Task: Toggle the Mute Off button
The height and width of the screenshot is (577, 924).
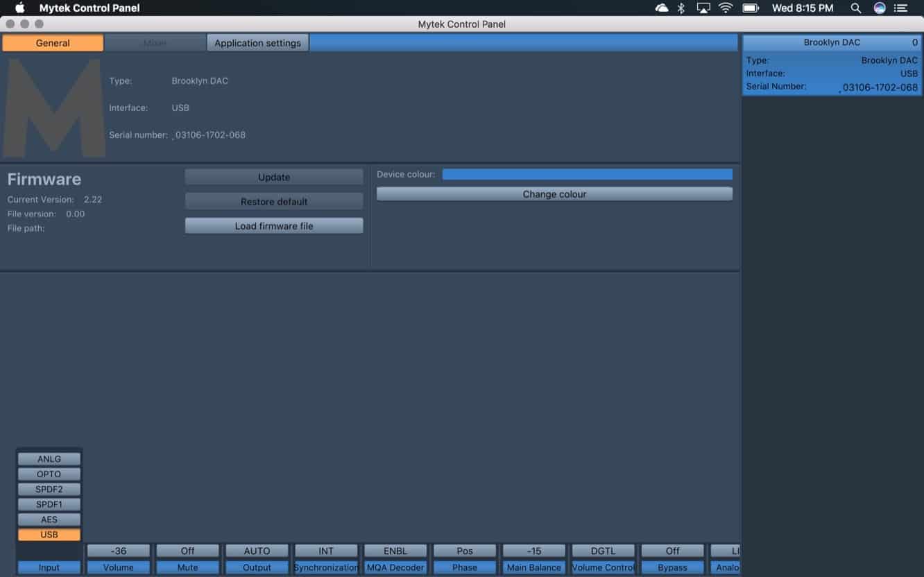Action: coord(187,551)
